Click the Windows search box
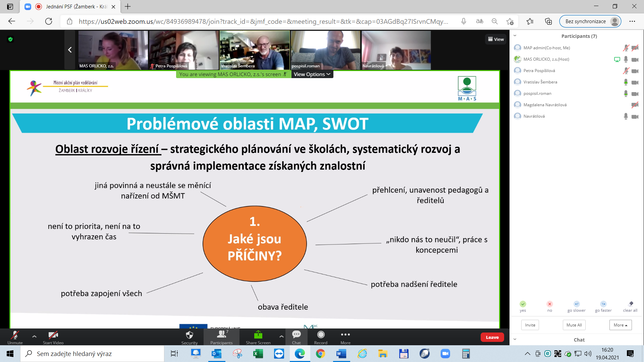 (x=92, y=354)
